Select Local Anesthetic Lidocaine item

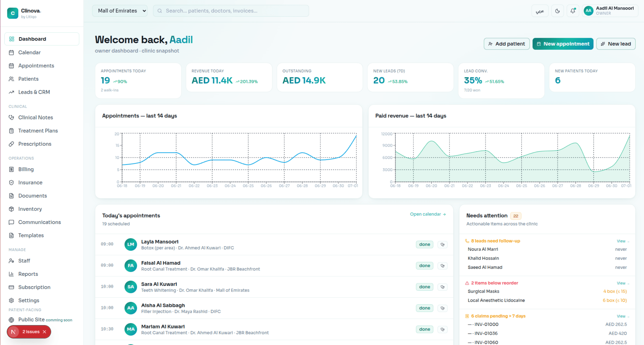click(x=547, y=300)
